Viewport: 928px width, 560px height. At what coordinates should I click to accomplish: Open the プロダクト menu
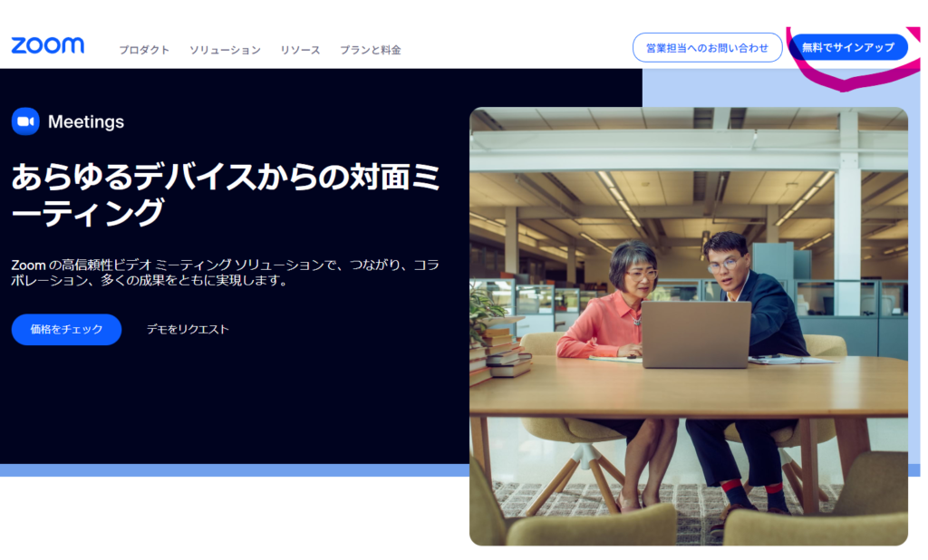[144, 50]
